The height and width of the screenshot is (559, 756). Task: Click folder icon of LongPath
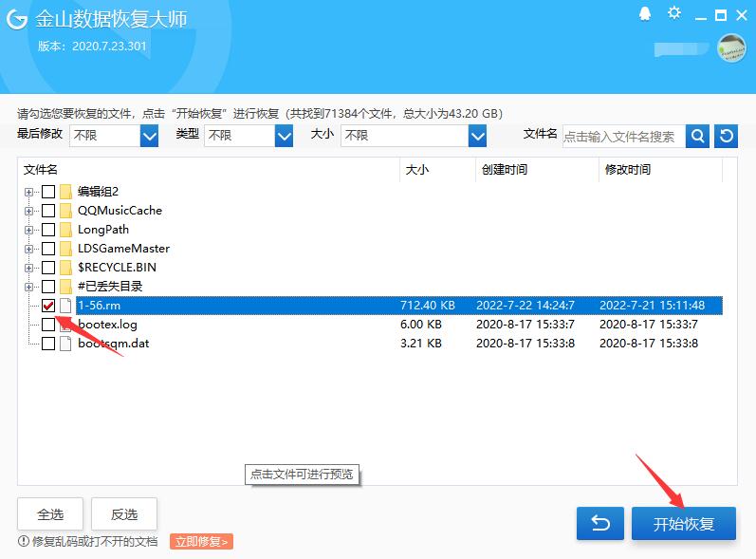[66, 230]
